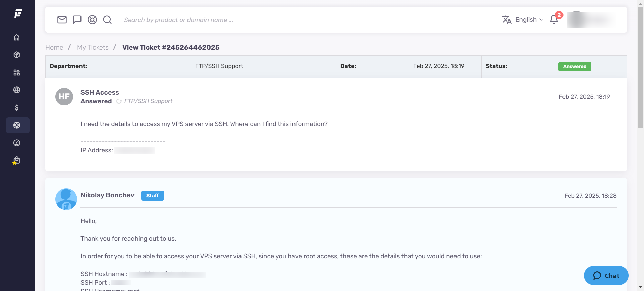
Task: Click the reply timestamp Feb 27, 2025, 18:28
Action: pyautogui.click(x=590, y=196)
